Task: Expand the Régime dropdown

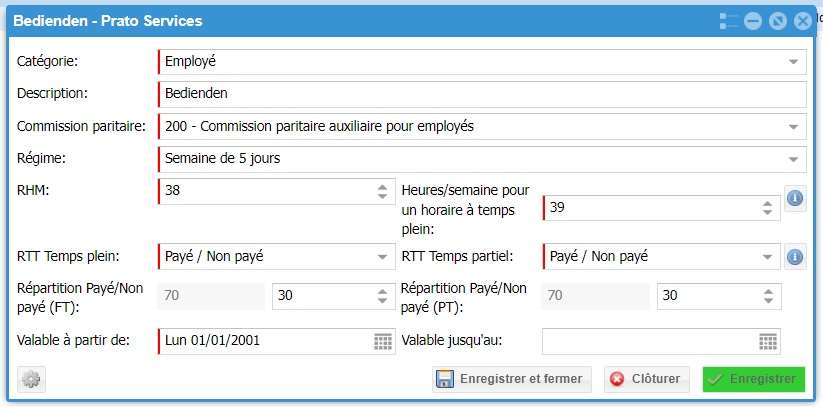Action: point(793,160)
